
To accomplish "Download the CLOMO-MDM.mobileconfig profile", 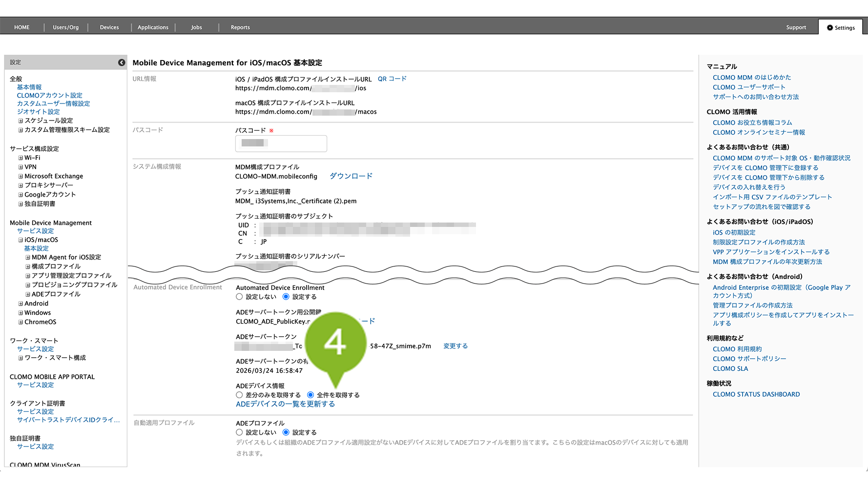I will 351,176.
